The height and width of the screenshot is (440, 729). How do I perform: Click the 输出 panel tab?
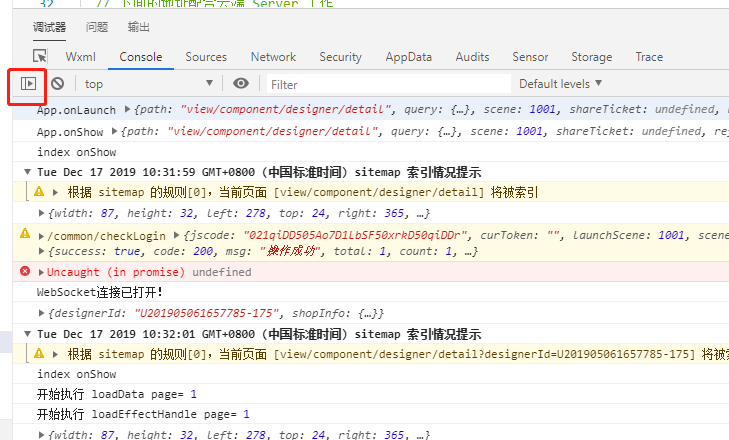point(140,27)
